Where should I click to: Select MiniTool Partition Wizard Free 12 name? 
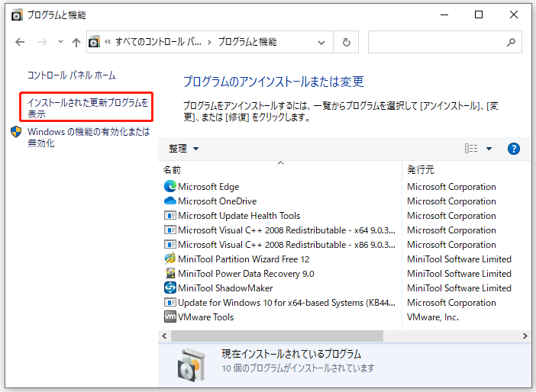point(244,259)
